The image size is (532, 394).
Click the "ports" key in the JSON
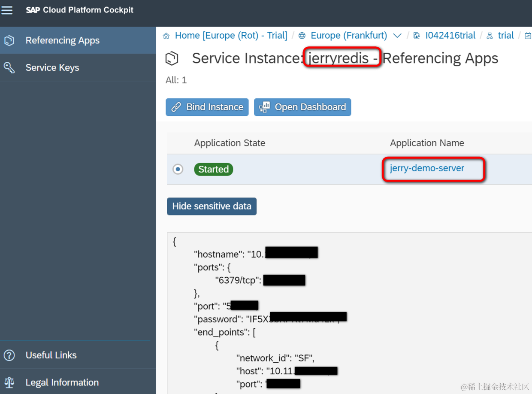(x=209, y=267)
